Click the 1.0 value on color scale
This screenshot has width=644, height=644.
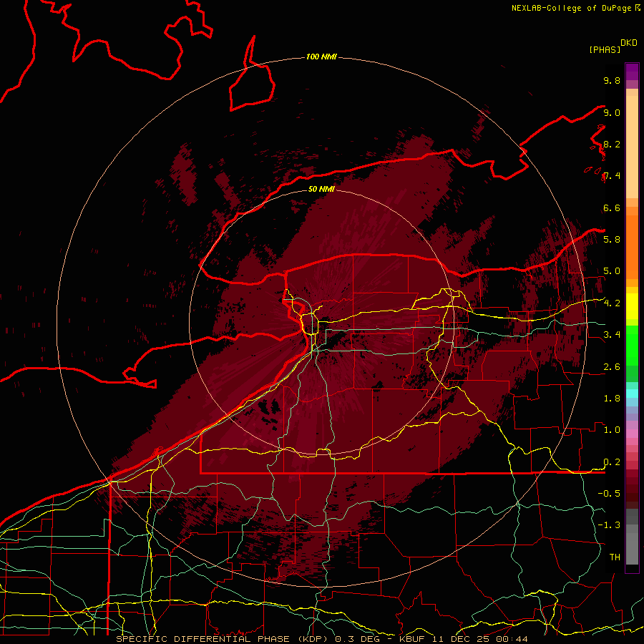pyautogui.click(x=612, y=430)
